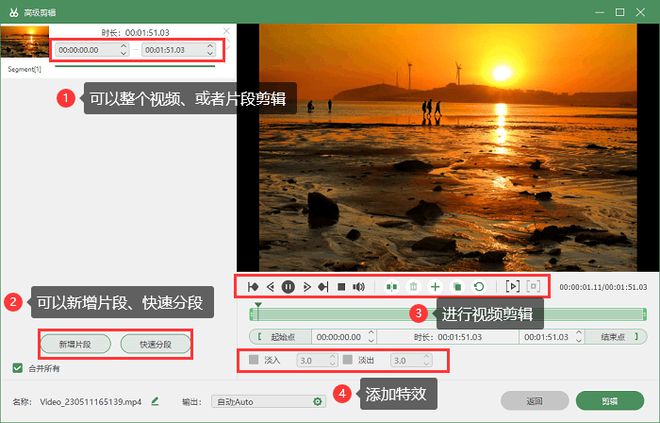660x423 pixels.
Task: Pause the video with the pause button
Action: tap(287, 287)
